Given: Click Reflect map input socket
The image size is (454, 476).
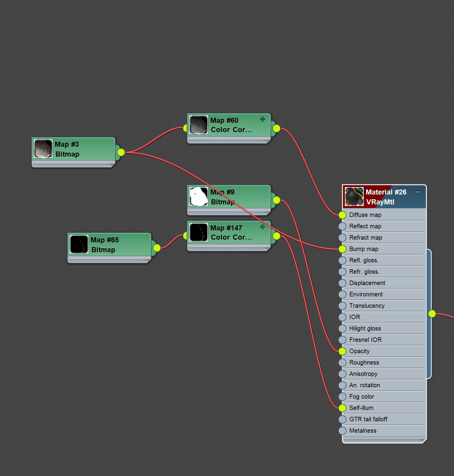Looking at the screenshot, I should click(x=342, y=226).
